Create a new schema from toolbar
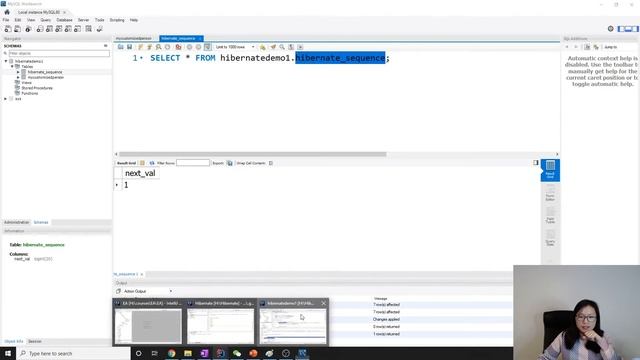 point(40,29)
